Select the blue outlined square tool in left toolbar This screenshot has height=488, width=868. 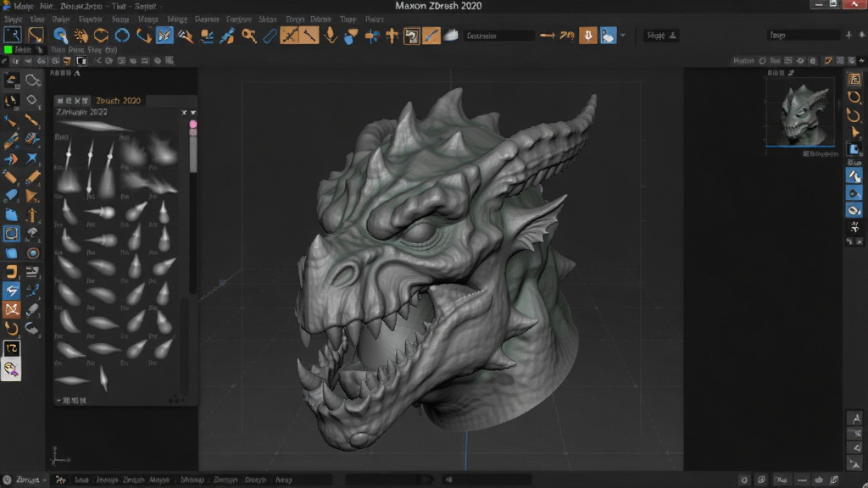coord(12,234)
